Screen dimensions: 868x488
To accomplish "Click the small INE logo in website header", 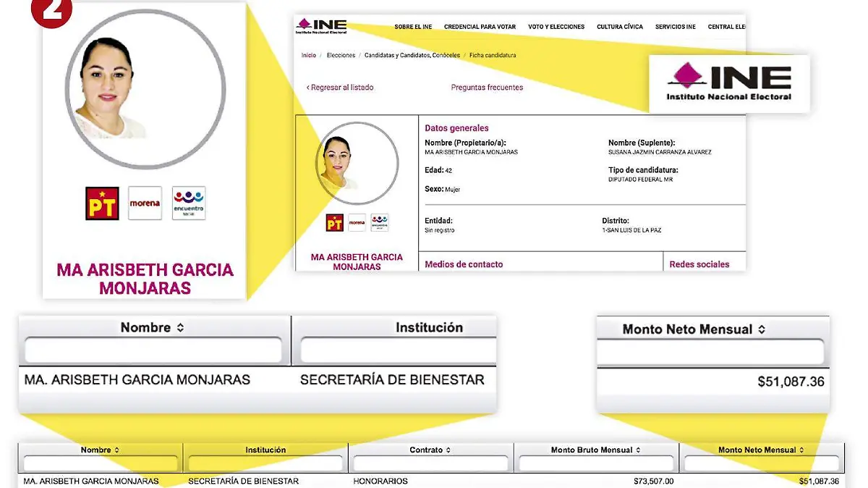I will point(321,26).
